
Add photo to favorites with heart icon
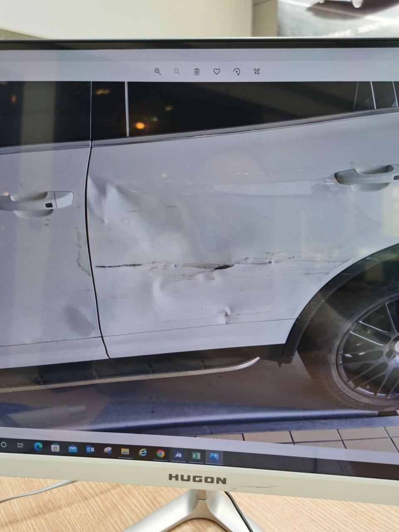click(217, 71)
